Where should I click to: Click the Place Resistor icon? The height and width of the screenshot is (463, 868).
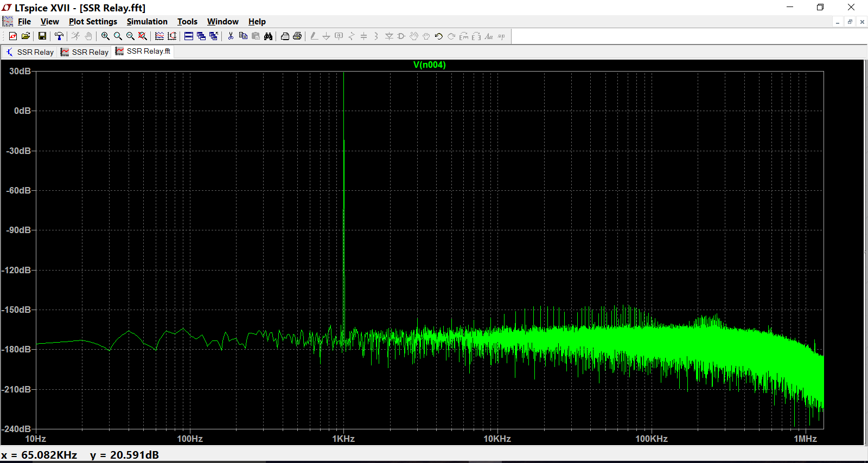(351, 36)
